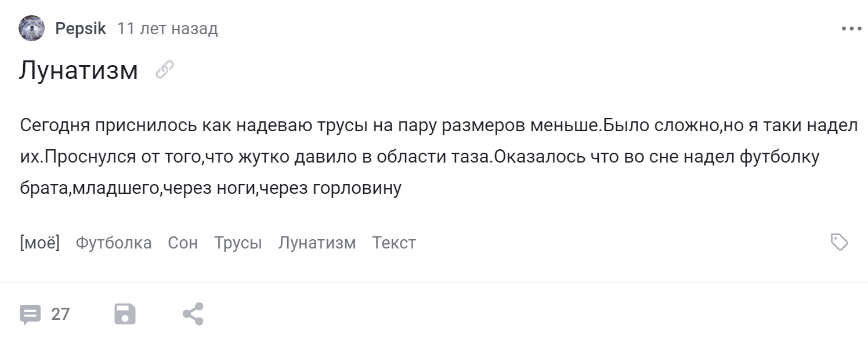868x342 pixels.
Task: Click the tag label icon beside the tags
Action: (839, 242)
